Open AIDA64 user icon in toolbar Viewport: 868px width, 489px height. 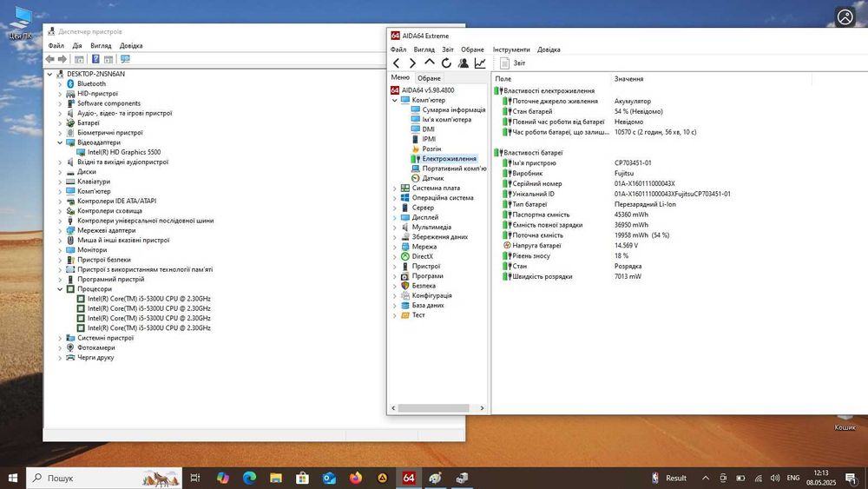[x=464, y=63]
